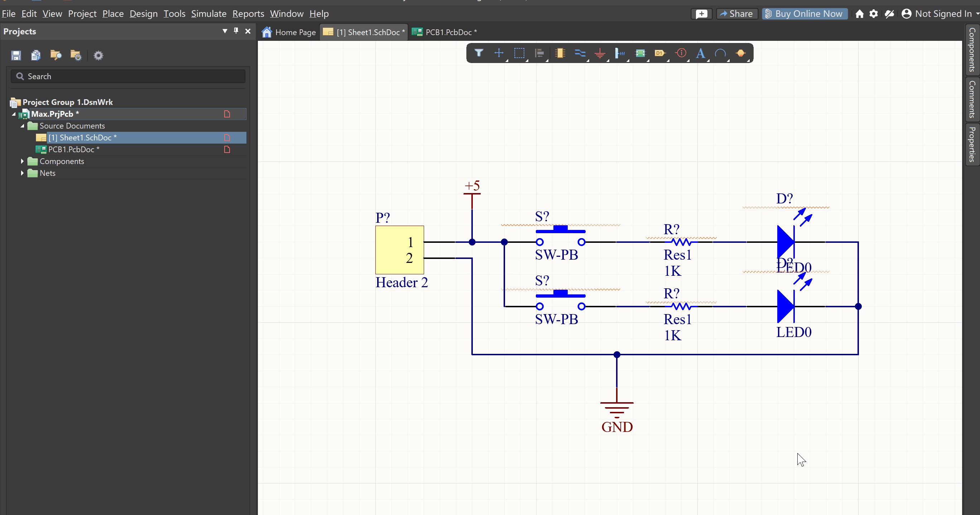Select the Place Part component icon
980x515 pixels.
click(559, 53)
